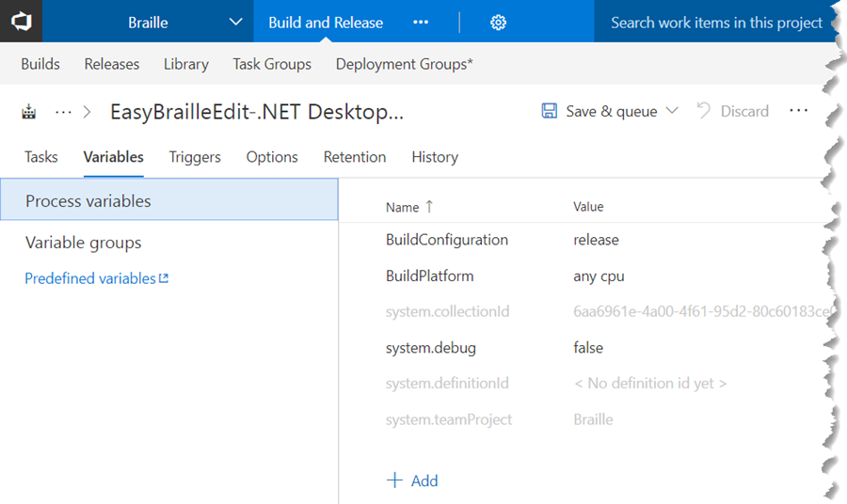
Task: Switch to the History tab
Action: click(x=435, y=157)
